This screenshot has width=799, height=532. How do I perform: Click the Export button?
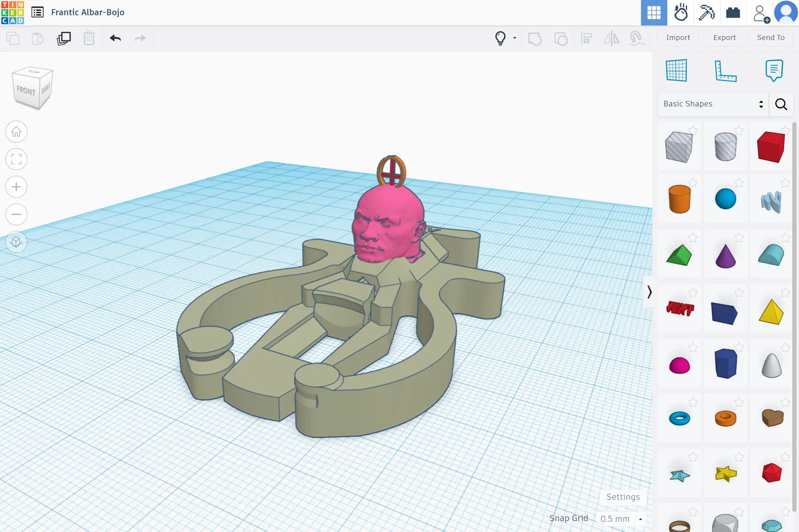(724, 37)
